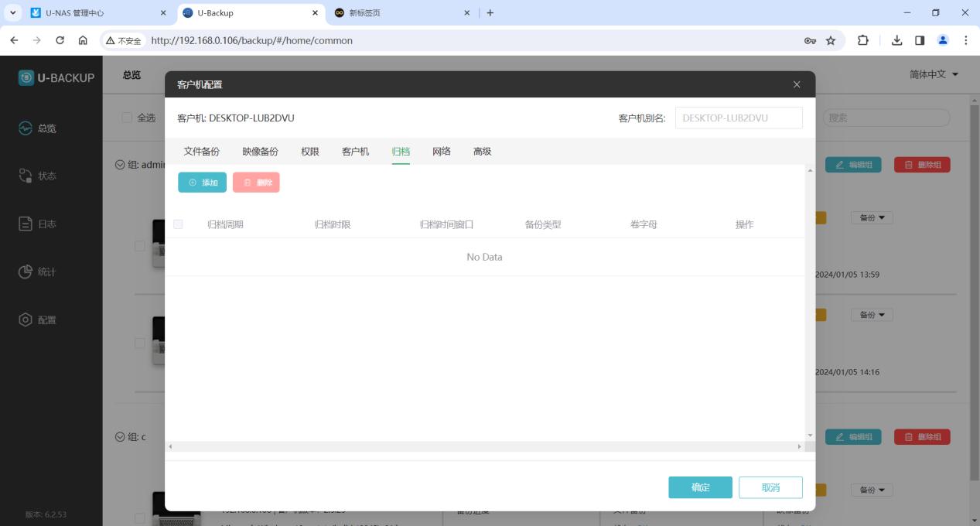Toggle the archive table select-all checkbox

pos(179,224)
